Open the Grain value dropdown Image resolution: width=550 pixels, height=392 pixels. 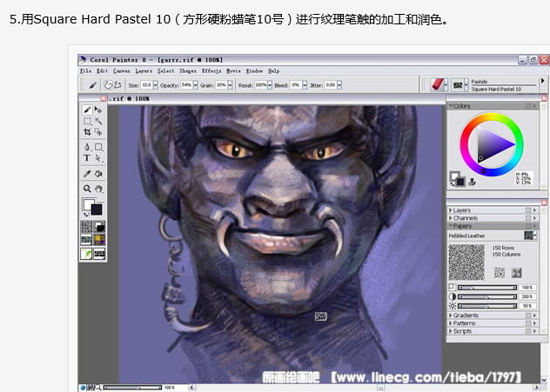point(230,85)
